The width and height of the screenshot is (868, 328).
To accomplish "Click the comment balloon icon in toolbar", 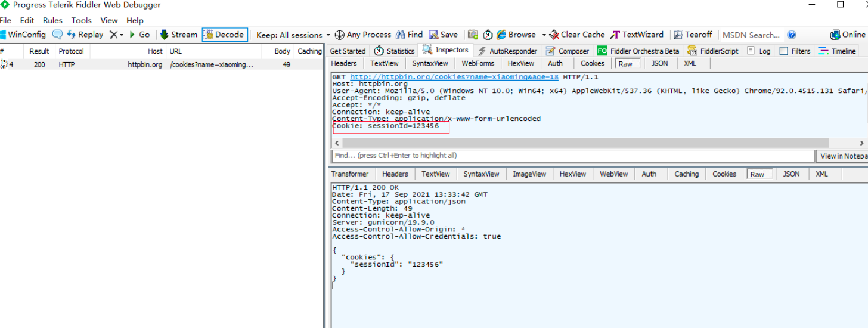I will click(57, 35).
